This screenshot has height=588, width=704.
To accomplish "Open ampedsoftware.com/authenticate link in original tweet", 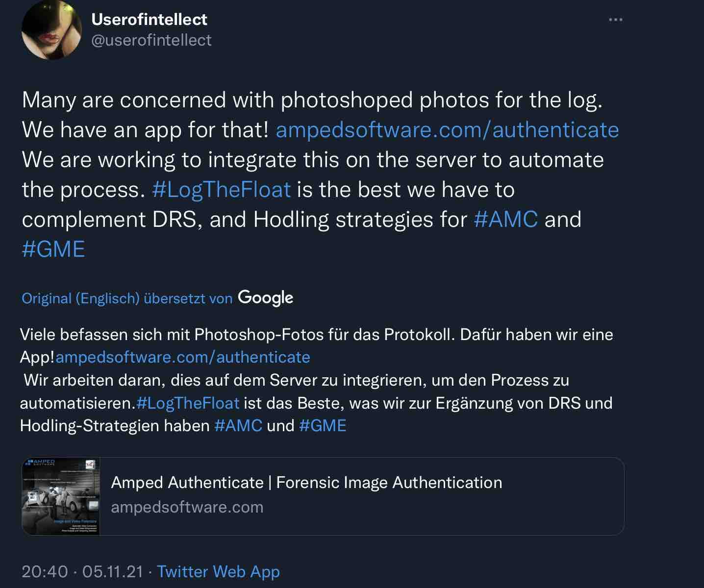I will 447,130.
